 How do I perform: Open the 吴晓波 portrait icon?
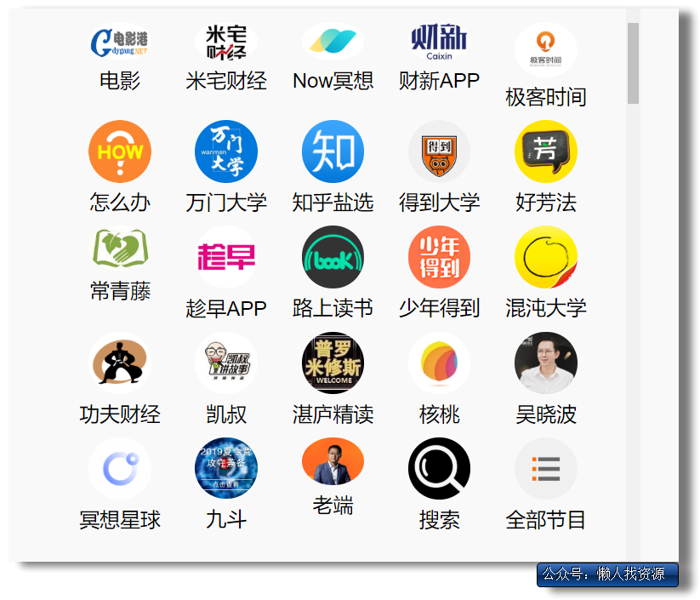point(545,363)
